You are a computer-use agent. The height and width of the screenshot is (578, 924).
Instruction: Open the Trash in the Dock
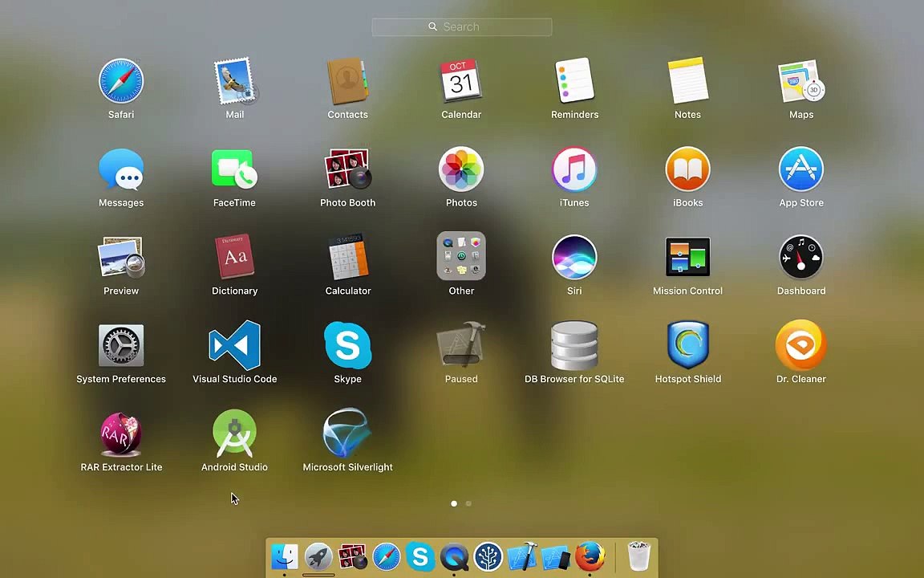tap(639, 556)
